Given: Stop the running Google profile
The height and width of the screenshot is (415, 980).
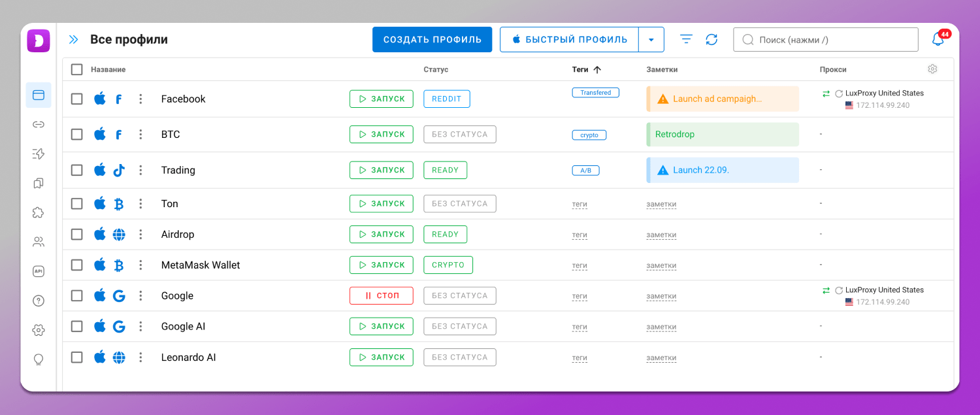Looking at the screenshot, I should tap(382, 295).
